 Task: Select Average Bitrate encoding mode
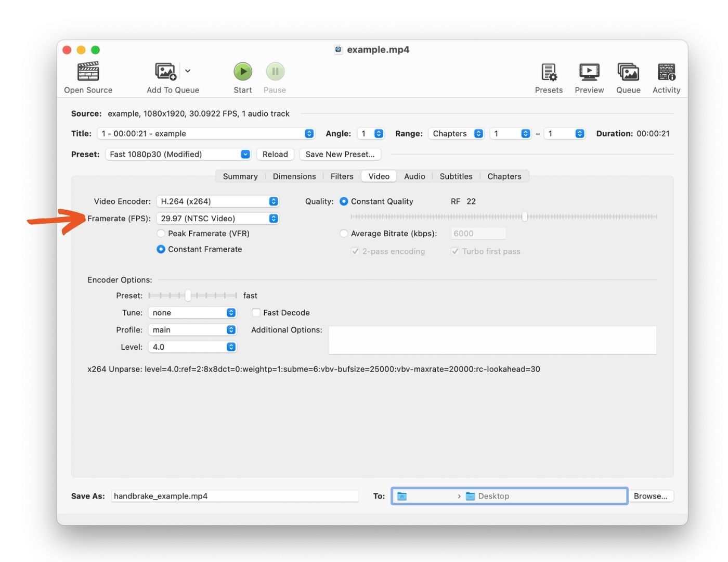pyautogui.click(x=344, y=233)
